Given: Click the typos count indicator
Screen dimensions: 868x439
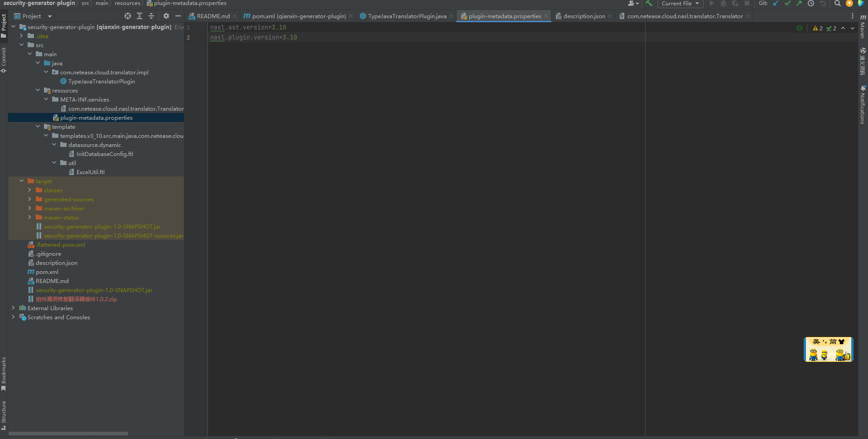Looking at the screenshot, I should (x=831, y=28).
